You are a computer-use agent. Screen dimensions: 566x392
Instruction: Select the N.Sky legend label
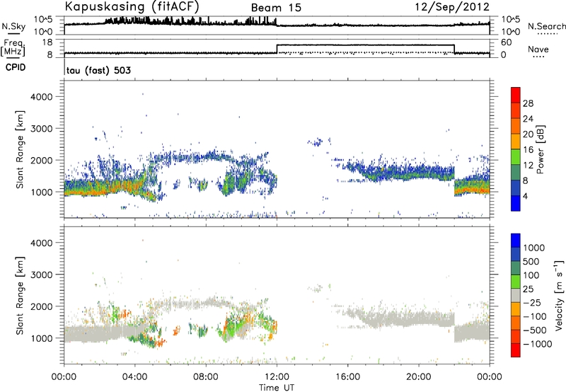click(13, 26)
